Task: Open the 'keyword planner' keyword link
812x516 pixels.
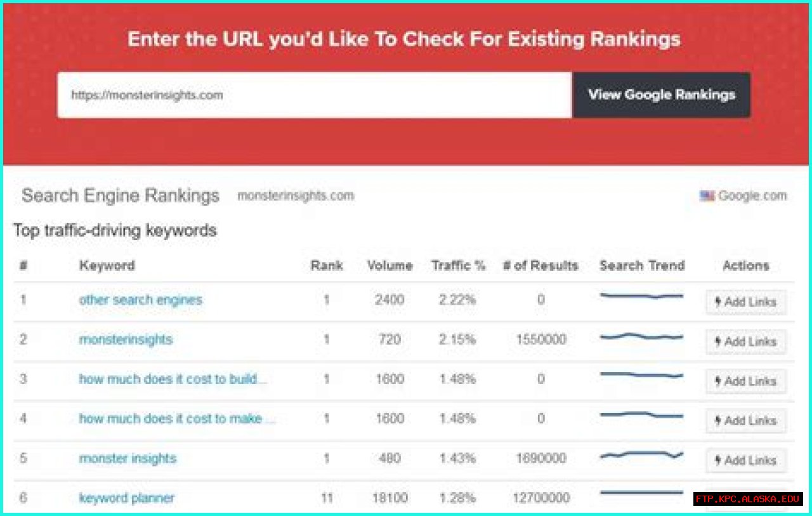Action: [126, 498]
